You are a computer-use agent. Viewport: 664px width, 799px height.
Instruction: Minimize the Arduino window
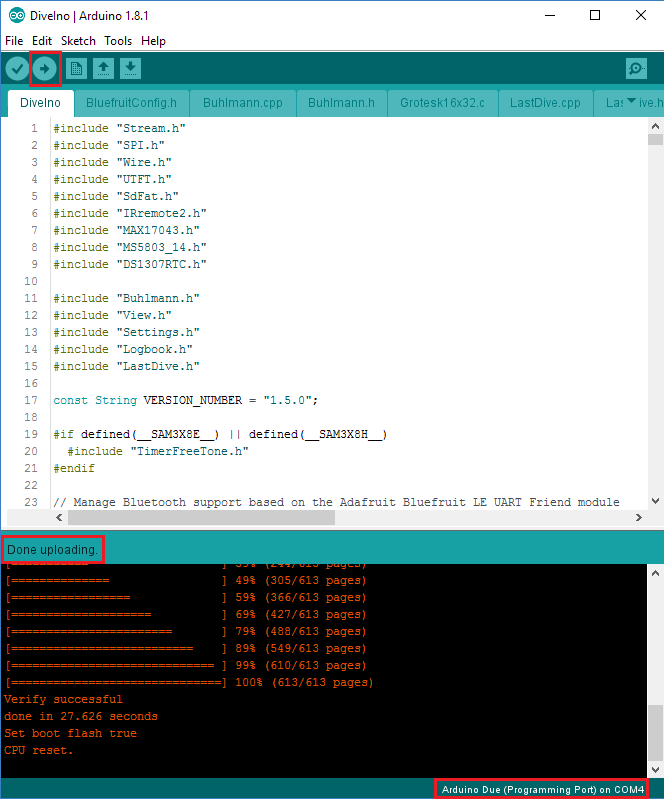550,15
